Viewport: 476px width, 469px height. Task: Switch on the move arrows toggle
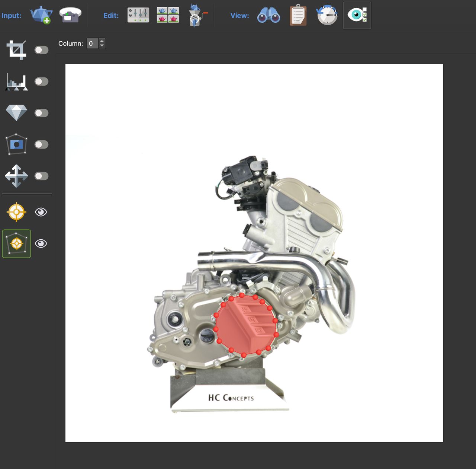pyautogui.click(x=41, y=176)
